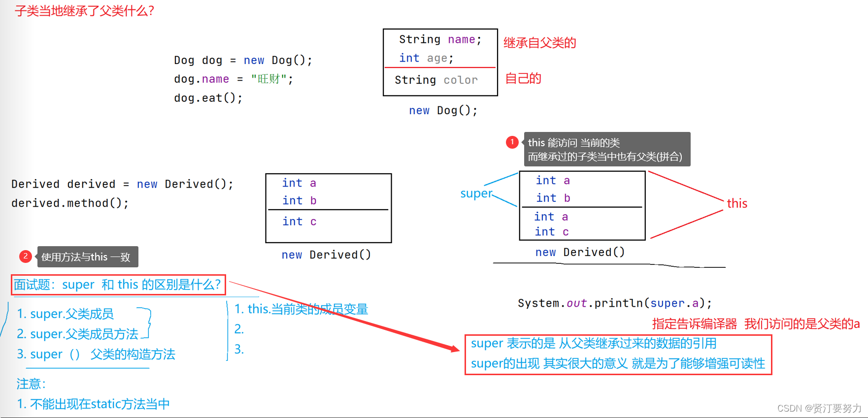Click the caption new Dog();

pos(443,110)
